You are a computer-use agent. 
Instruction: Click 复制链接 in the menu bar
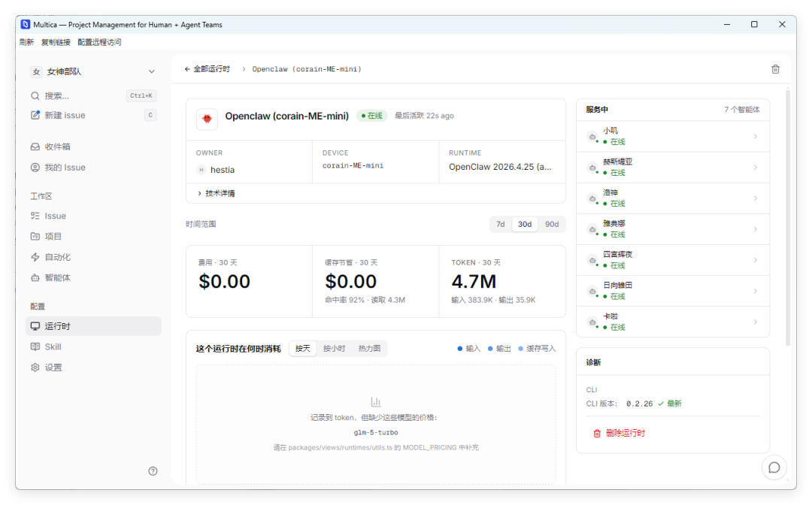[x=56, y=42]
